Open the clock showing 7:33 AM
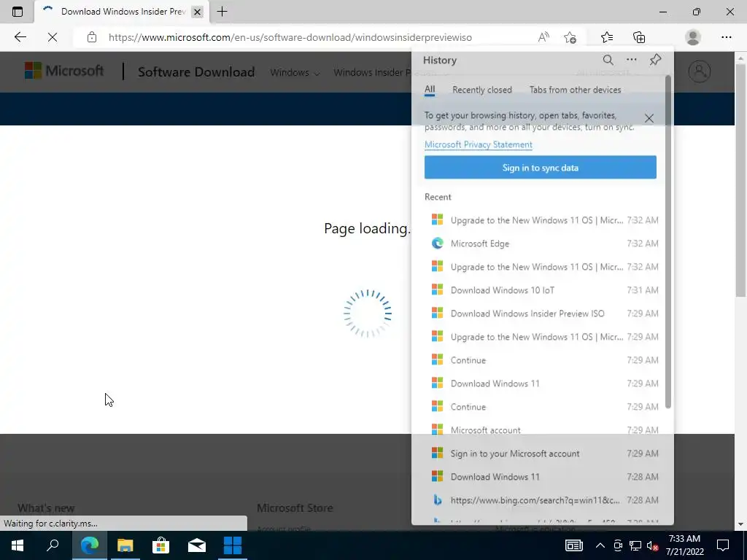The width and height of the screenshot is (747, 560). click(x=684, y=545)
